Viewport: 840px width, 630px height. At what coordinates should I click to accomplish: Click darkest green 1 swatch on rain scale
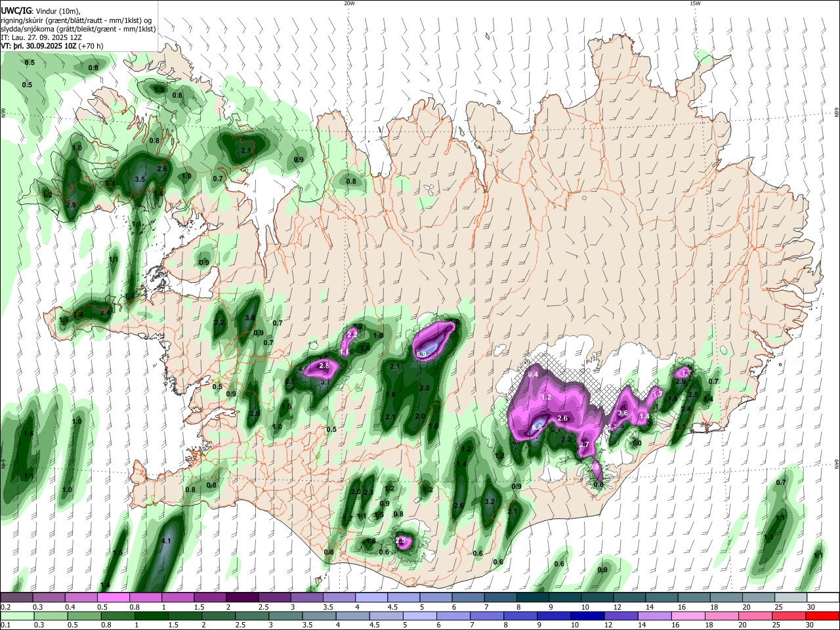click(x=151, y=616)
